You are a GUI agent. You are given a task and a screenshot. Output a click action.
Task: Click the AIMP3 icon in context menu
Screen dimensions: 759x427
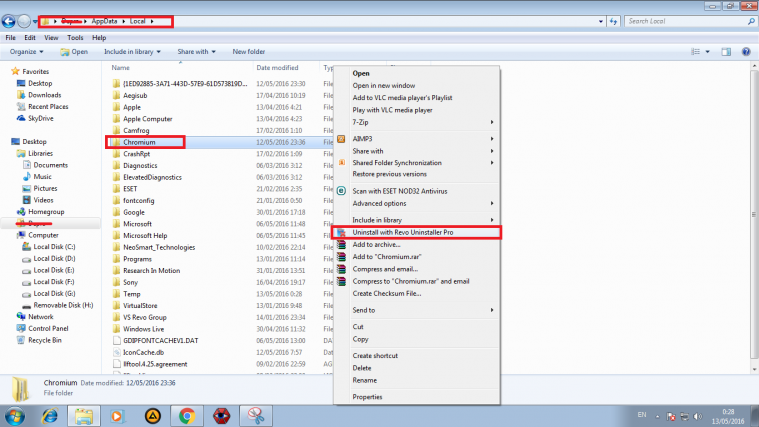pos(341,139)
